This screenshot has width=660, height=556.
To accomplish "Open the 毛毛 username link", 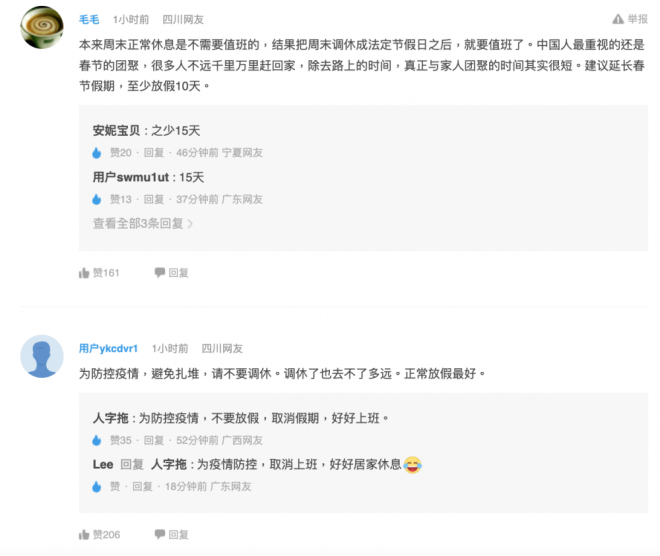I will (x=89, y=19).
